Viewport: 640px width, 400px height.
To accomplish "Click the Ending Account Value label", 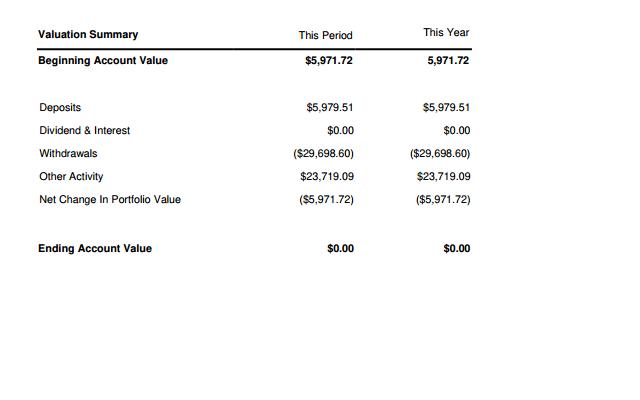I will pyautogui.click(x=95, y=249).
